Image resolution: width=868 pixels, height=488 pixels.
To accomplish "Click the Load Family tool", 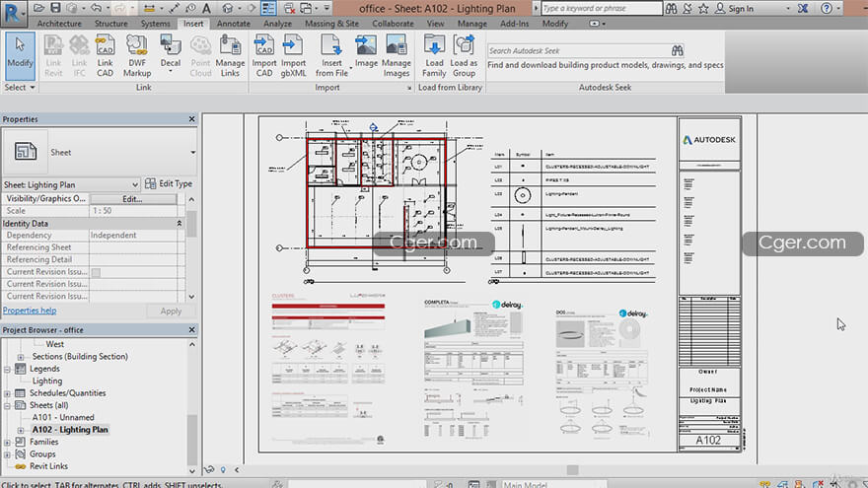I will coord(434,56).
